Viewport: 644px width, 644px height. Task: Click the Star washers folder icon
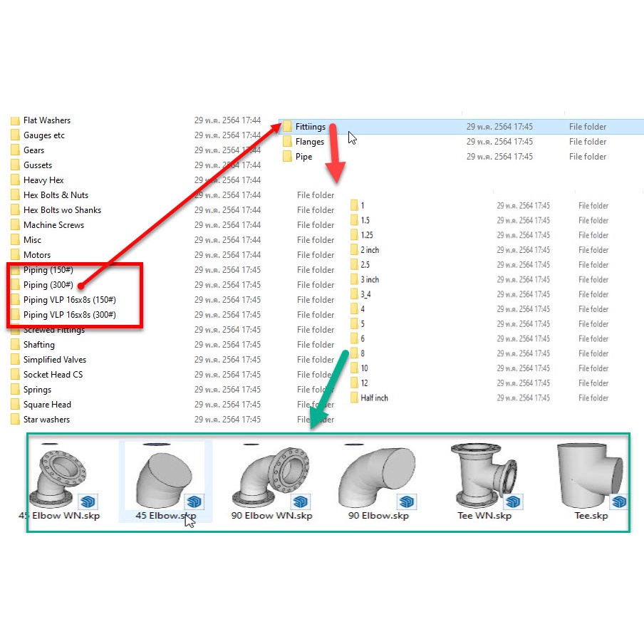click(x=15, y=420)
